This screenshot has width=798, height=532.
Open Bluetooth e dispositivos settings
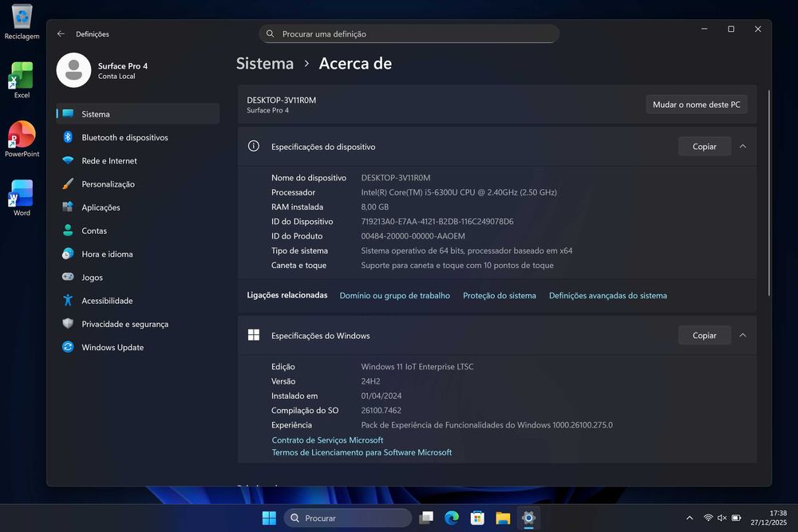(138, 137)
